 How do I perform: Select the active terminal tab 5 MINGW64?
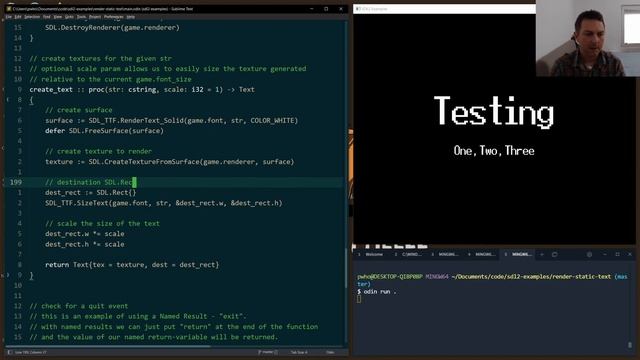[518, 254]
